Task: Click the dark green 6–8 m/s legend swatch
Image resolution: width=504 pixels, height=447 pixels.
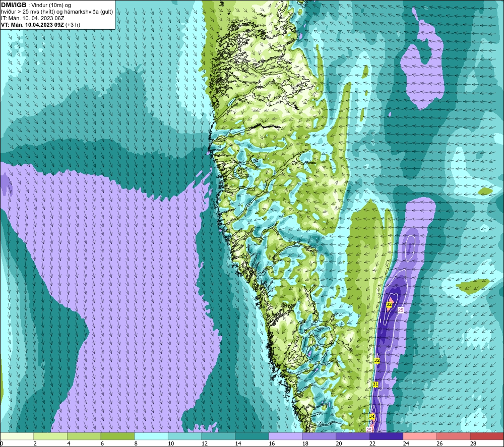Action: click(x=117, y=436)
